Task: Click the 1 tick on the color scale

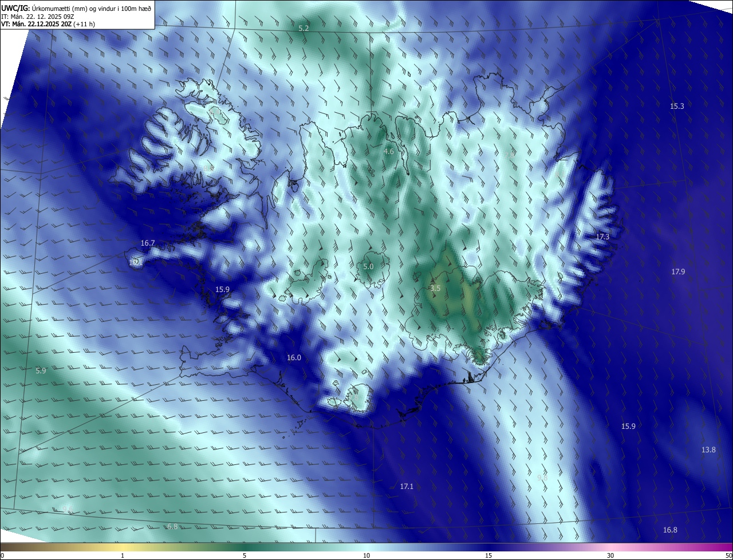Action: 123,555
